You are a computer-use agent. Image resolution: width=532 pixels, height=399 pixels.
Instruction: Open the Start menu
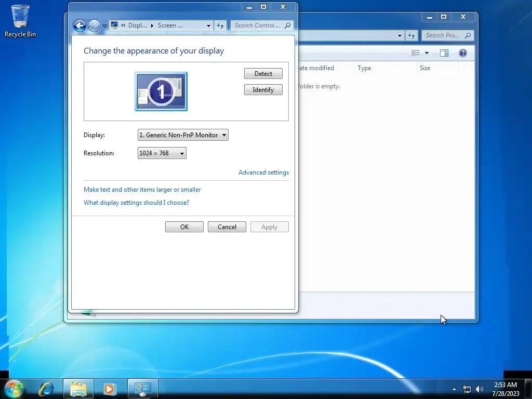coord(13,389)
